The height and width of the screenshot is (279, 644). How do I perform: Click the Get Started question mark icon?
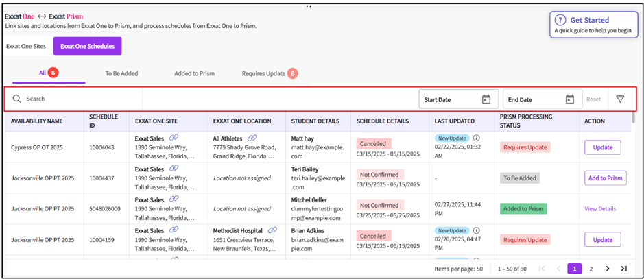[560, 20]
